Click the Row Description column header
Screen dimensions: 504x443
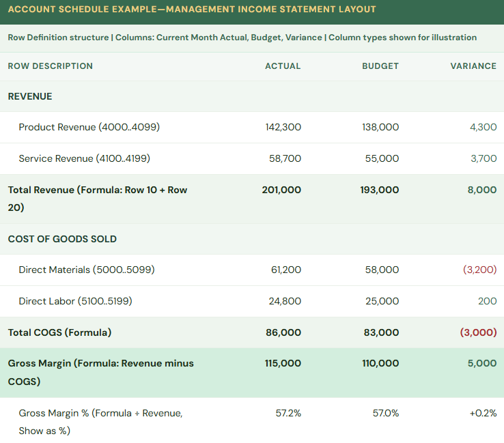[51, 66]
